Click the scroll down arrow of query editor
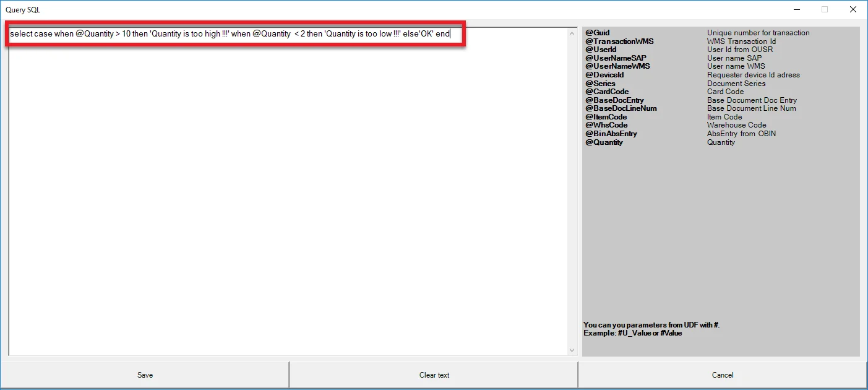The height and width of the screenshot is (390, 868). (x=572, y=350)
